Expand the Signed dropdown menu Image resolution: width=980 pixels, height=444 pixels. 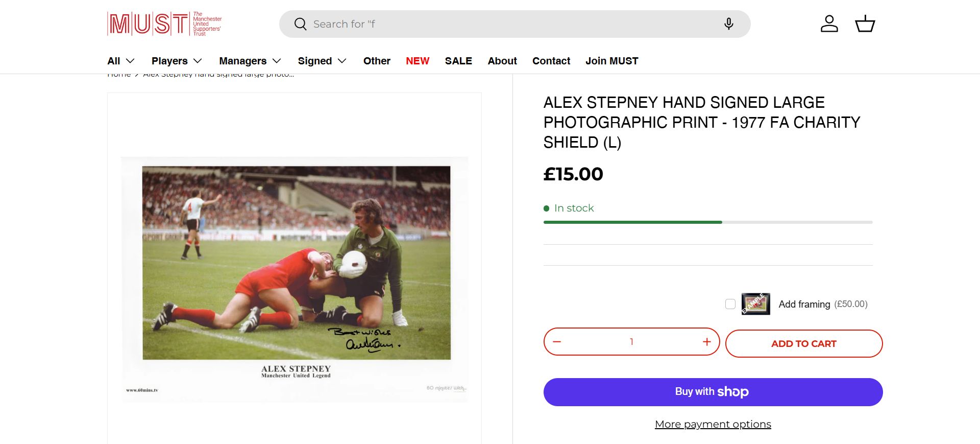click(322, 61)
